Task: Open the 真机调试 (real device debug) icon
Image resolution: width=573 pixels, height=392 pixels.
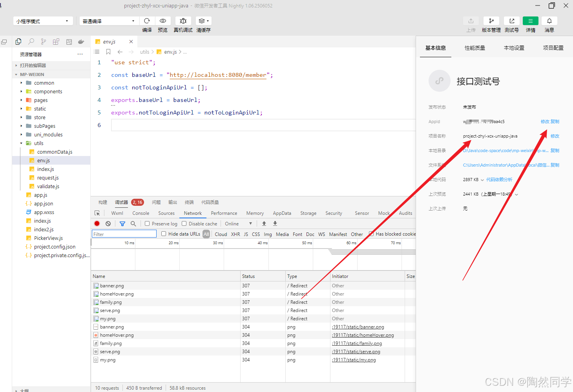Action: point(183,21)
